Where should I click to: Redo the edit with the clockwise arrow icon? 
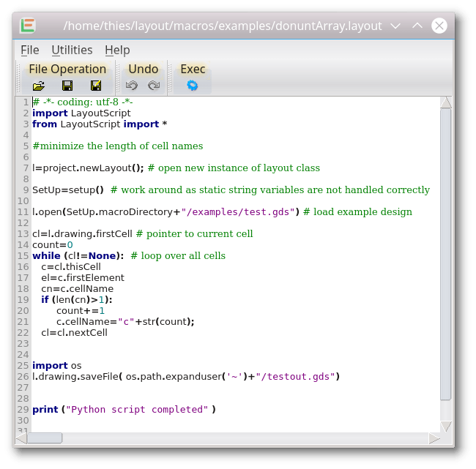[154, 86]
